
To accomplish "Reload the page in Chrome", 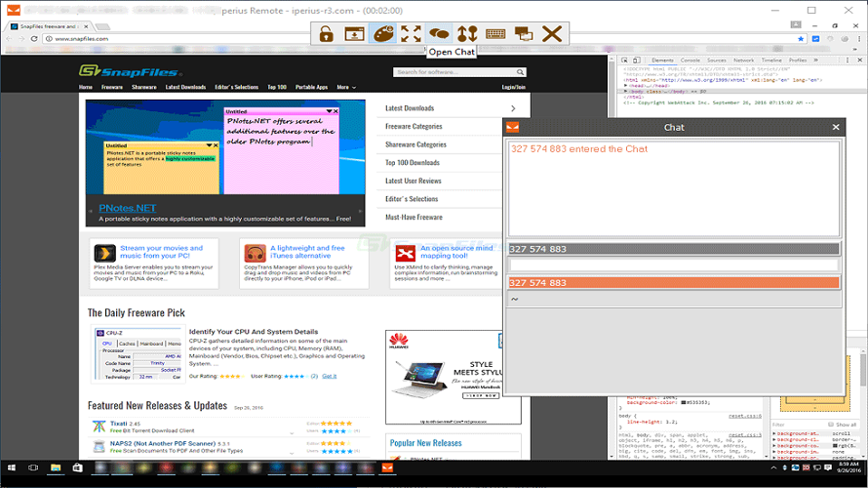I will 34,39.
